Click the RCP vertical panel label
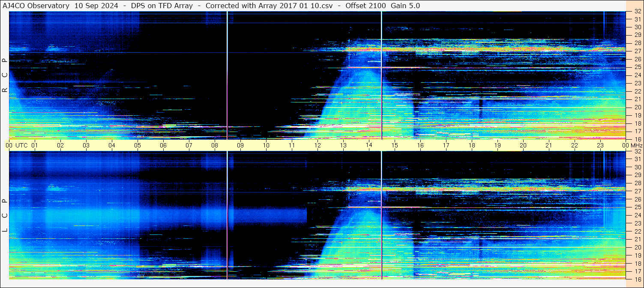644x288 pixels. click(5, 75)
